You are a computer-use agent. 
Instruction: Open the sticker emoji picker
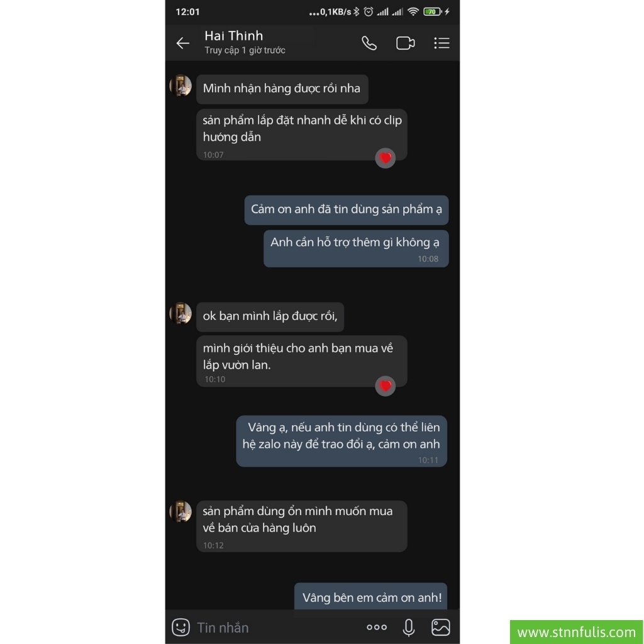click(180, 627)
